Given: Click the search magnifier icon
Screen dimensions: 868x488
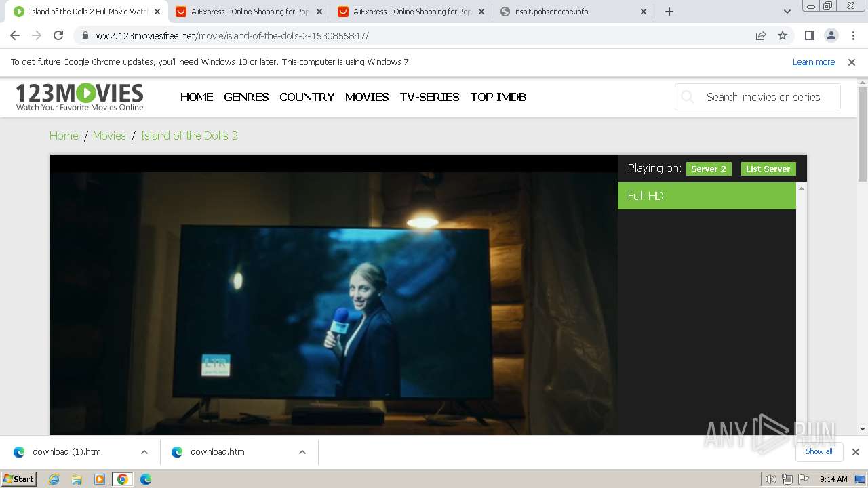Looking at the screenshot, I should point(687,97).
